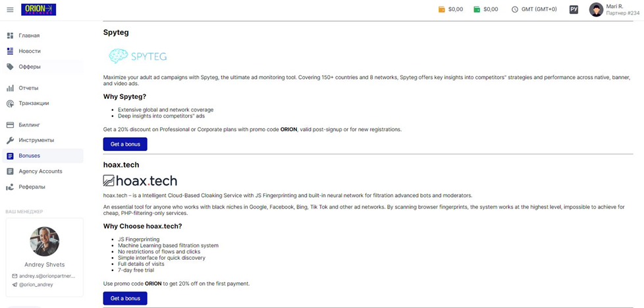Click the Отчеты bar chart icon

tap(11, 88)
